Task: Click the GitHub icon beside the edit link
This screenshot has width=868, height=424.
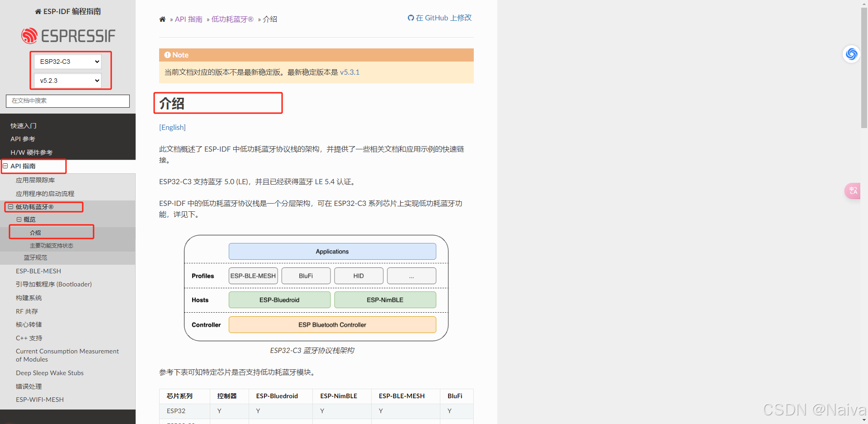Action: [x=410, y=18]
